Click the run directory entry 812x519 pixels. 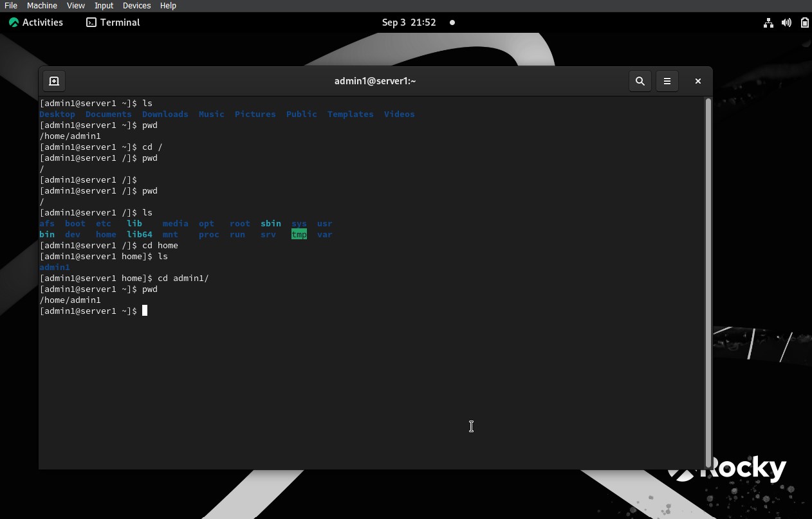tap(237, 235)
